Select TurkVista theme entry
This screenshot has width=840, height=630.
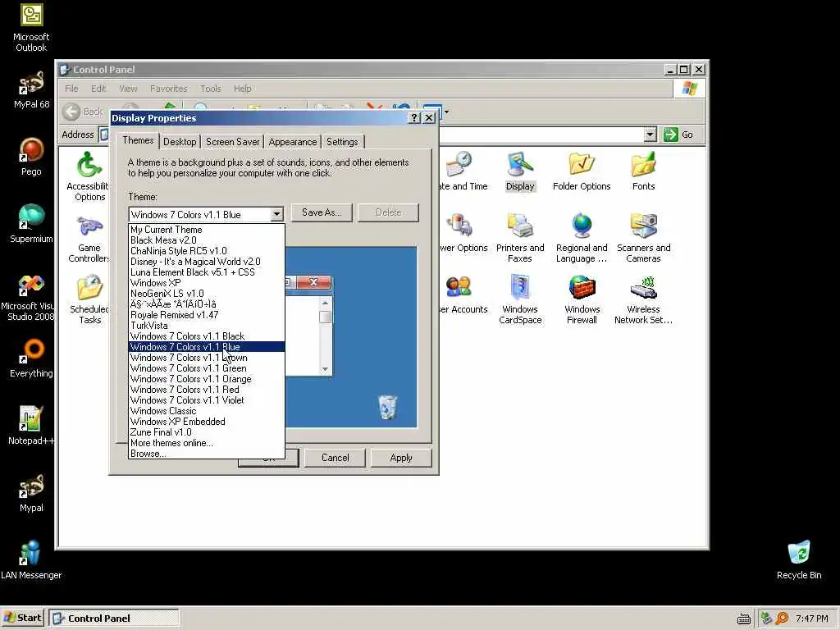coord(207,326)
